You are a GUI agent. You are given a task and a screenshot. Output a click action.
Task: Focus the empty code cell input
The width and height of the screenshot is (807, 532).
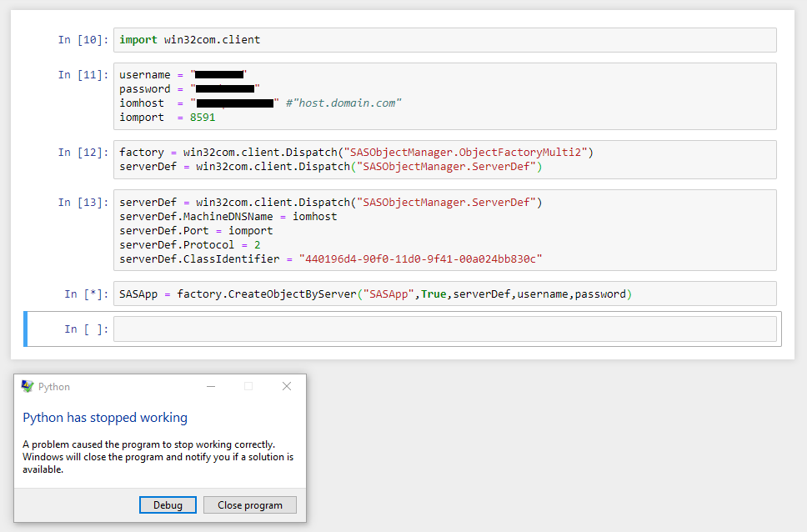[444, 329]
